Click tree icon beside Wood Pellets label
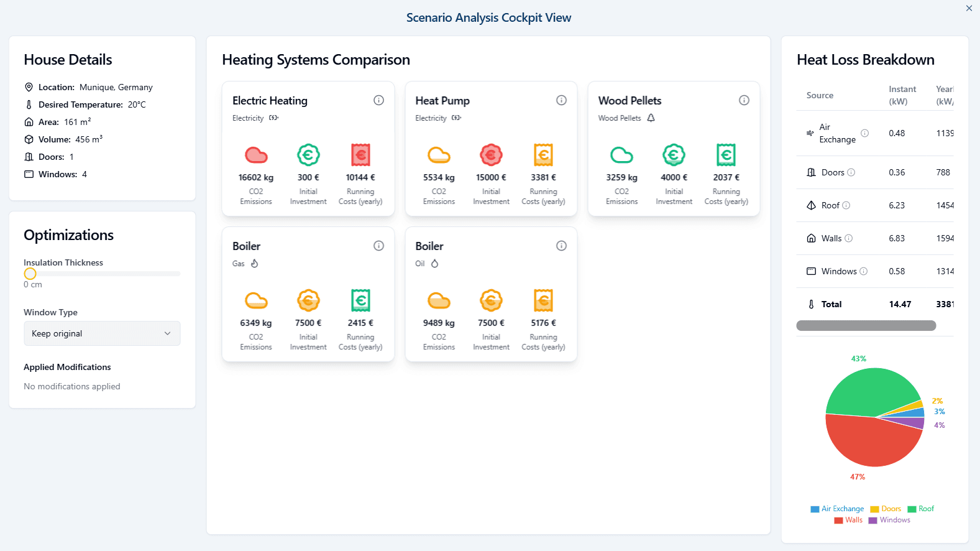Image resolution: width=980 pixels, height=551 pixels. coord(651,118)
